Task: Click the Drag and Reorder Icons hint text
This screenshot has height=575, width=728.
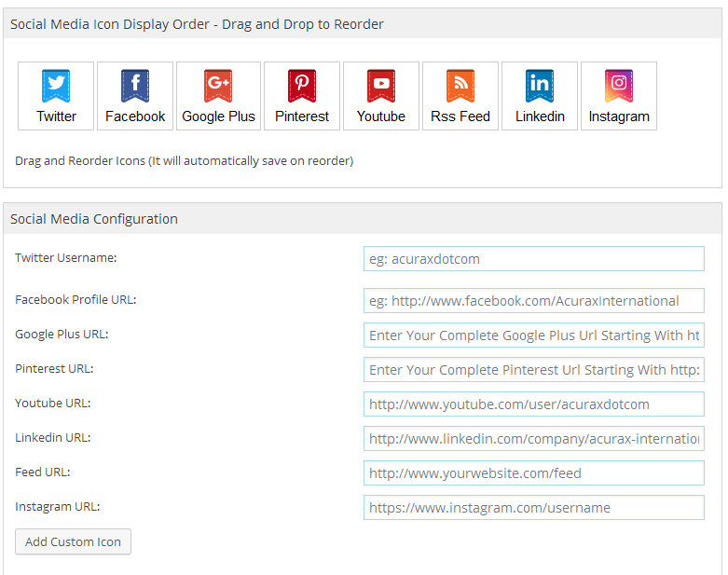Action: (x=184, y=160)
